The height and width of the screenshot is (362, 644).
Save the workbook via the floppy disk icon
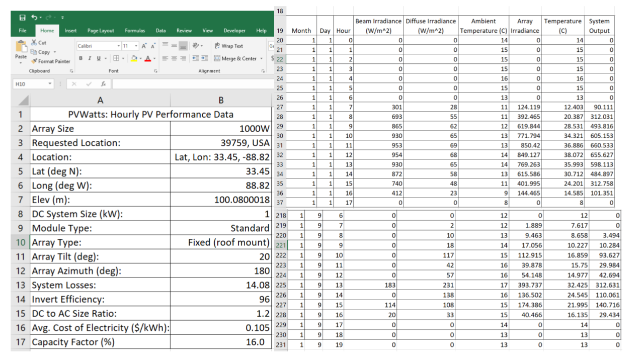pyautogui.click(x=22, y=17)
